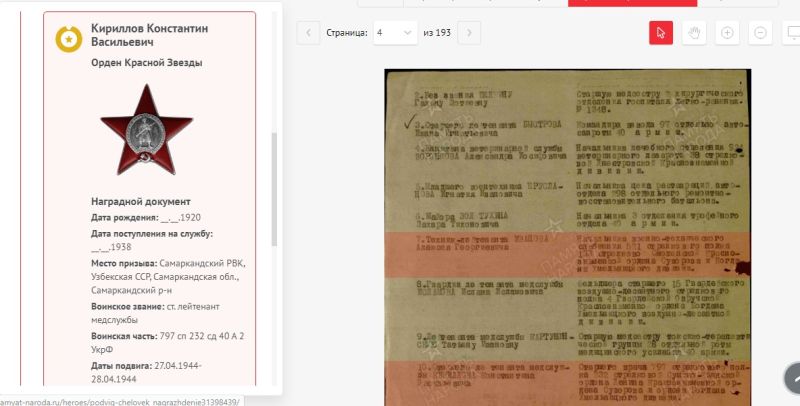Click the Орден Красной Звезды title
Screen dimensions: 800x406
coord(146,63)
